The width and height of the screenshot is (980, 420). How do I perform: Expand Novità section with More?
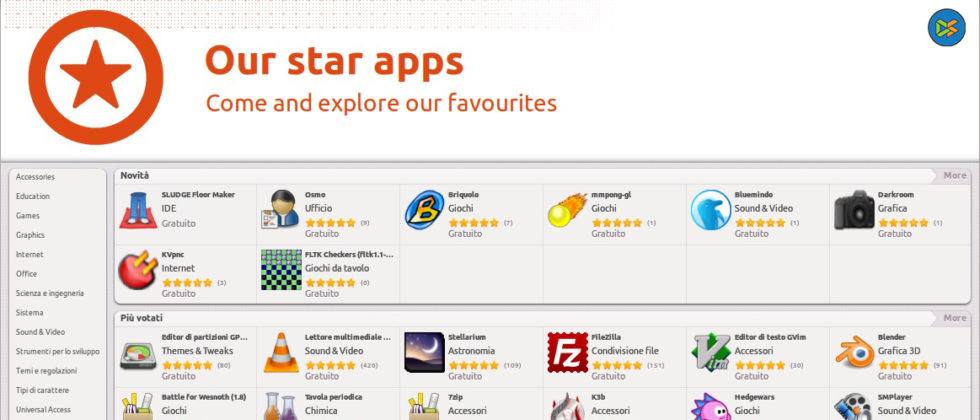pos(954,176)
